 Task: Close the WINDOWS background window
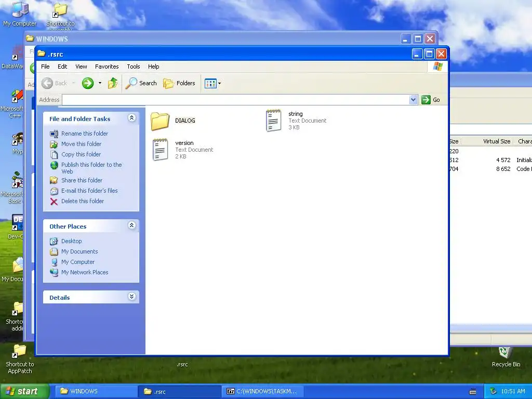pyautogui.click(x=430, y=38)
